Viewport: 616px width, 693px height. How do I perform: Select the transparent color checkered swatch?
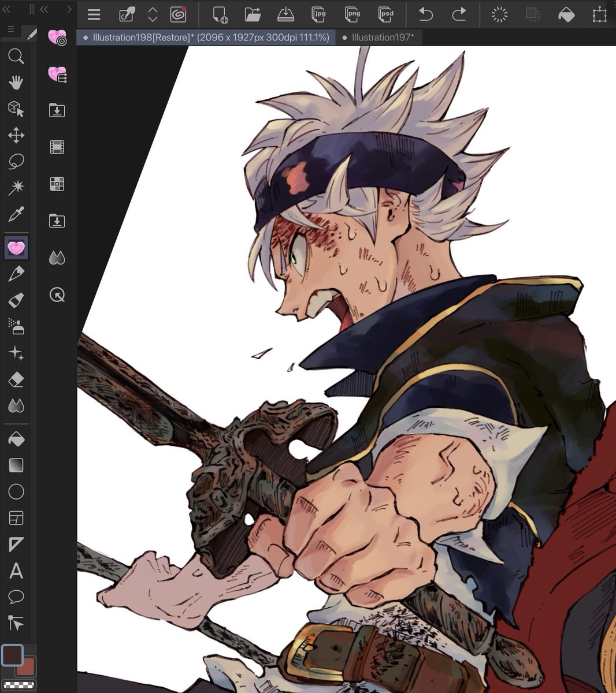point(19,685)
